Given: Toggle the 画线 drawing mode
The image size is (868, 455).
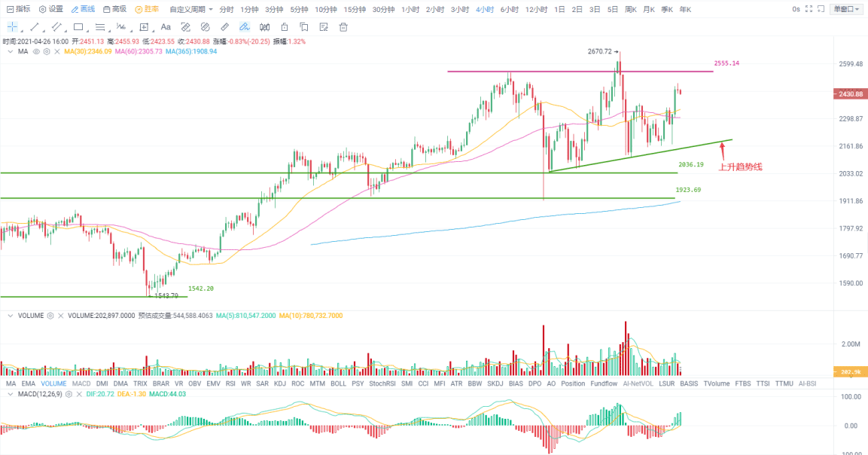Looking at the screenshot, I should pyautogui.click(x=83, y=9).
